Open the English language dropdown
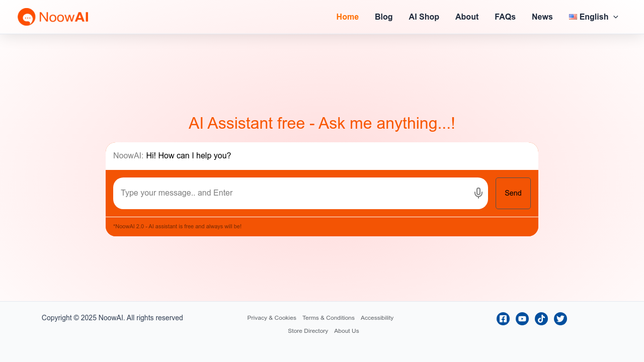 [x=594, y=17]
